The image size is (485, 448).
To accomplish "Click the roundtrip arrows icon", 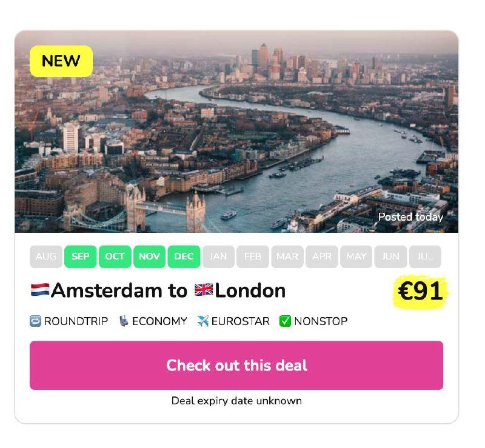I will pyautogui.click(x=35, y=321).
